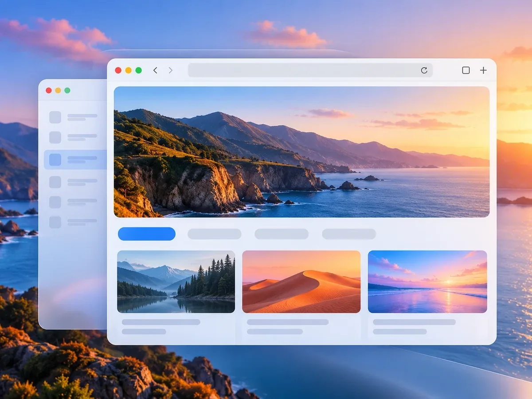Viewport: 532px width, 399px height.
Task: Go forward using the right chevron
Action: click(x=171, y=70)
